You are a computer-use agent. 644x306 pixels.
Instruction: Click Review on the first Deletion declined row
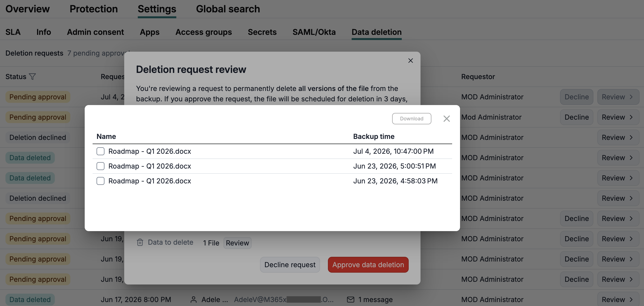[618, 137]
